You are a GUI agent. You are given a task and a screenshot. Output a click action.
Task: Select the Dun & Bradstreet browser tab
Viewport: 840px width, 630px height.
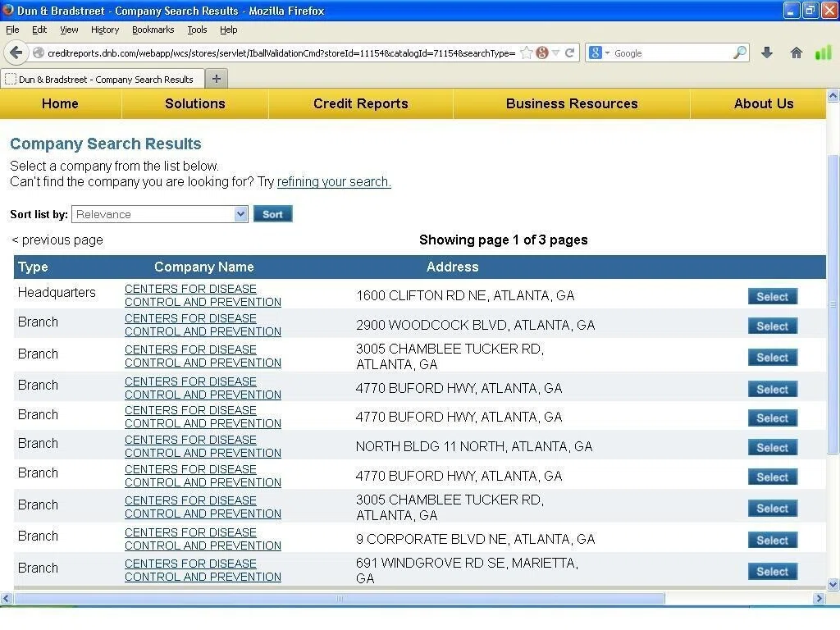[103, 80]
